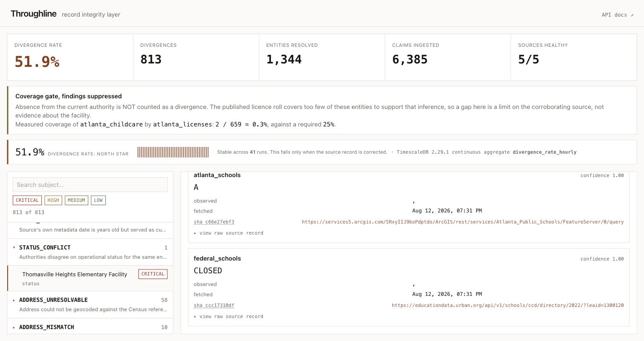This screenshot has width=644, height=341.
Task: Expand raw source record for atlanta_schools
Action: point(229,233)
